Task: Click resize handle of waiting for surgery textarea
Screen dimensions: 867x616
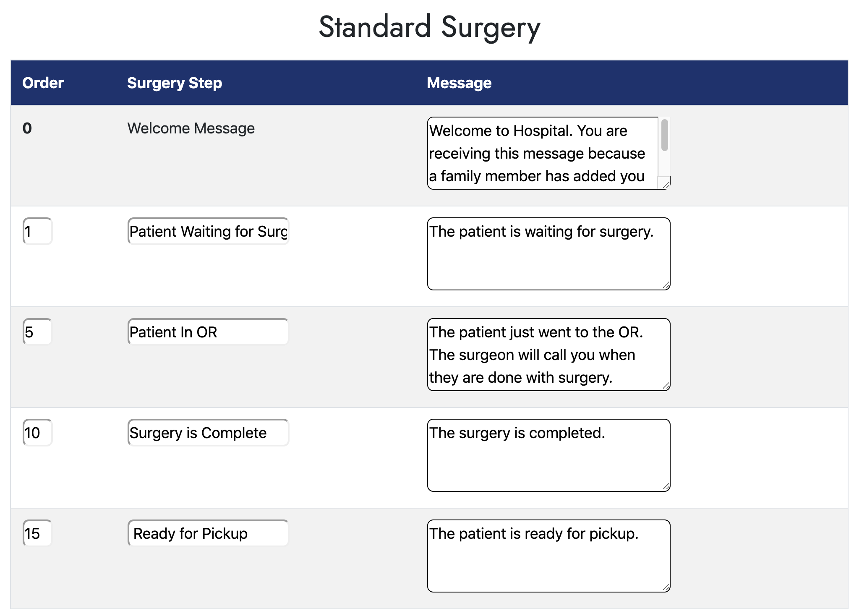Action: click(x=666, y=285)
